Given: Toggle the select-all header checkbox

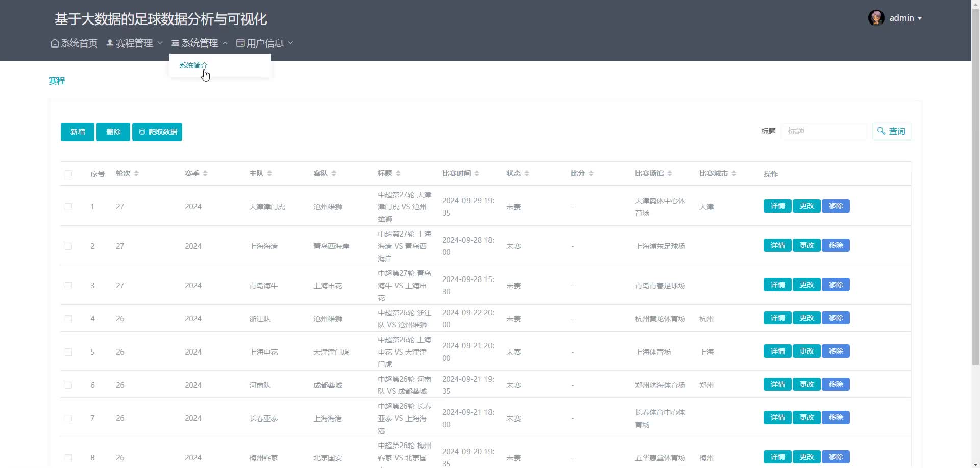Looking at the screenshot, I should click(68, 174).
